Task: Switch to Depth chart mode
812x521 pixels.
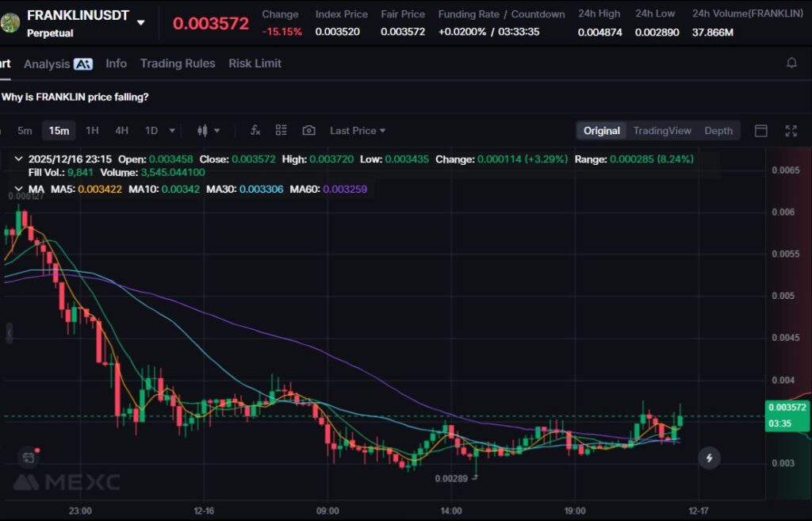Action: (x=718, y=131)
